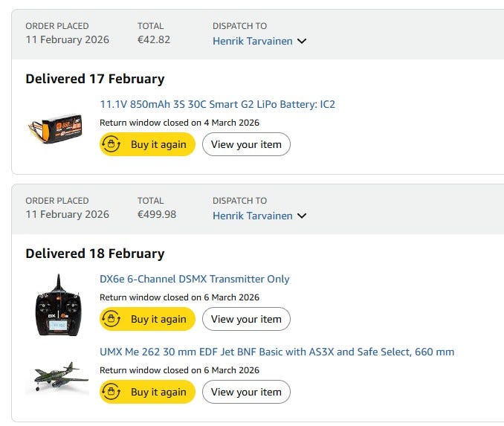Screen dimensions: 504x426
Task: Click View your item for the LiPo battery
Action: point(246,144)
